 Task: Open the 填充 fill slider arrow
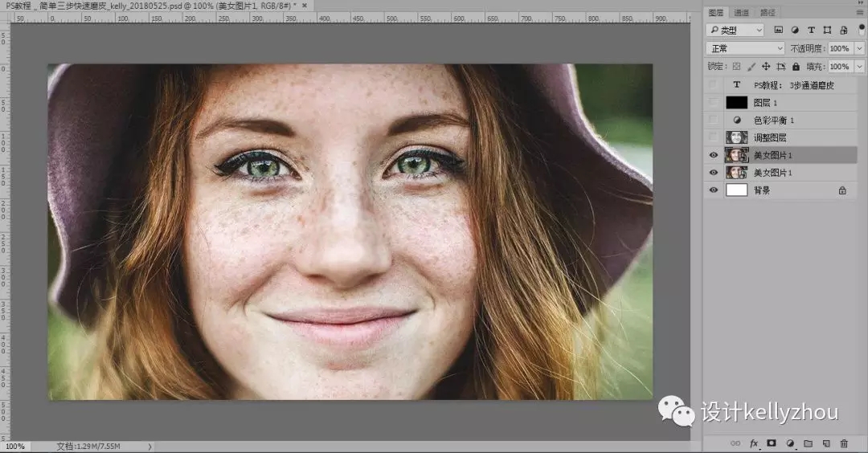[859, 67]
